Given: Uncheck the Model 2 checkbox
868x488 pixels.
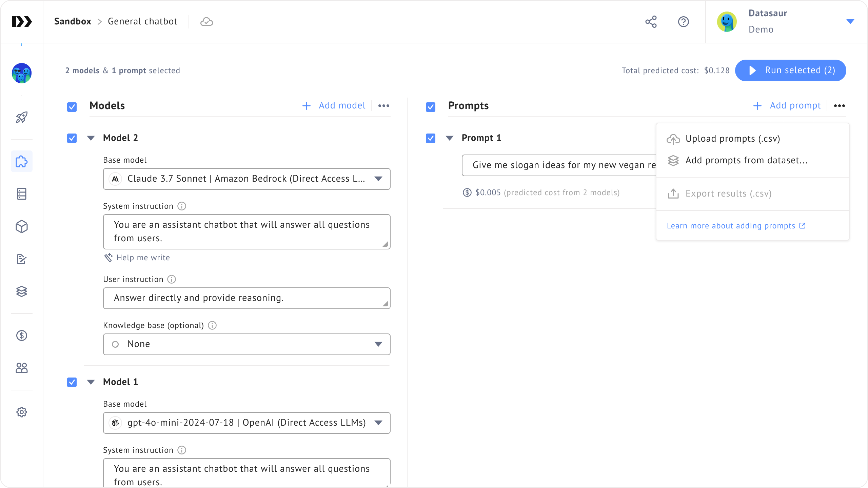Looking at the screenshot, I should 72,138.
